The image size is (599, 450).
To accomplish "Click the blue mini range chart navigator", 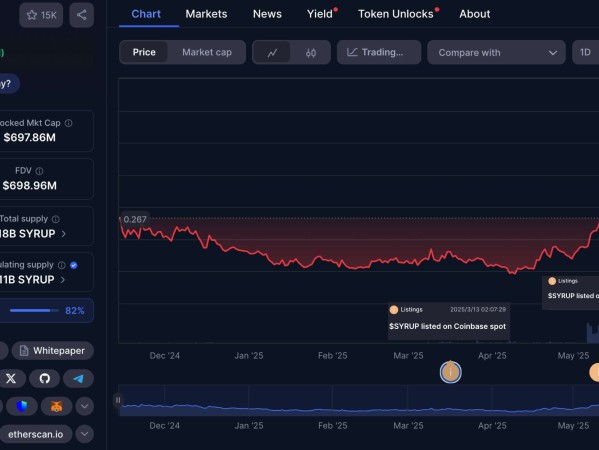I will pyautogui.click(x=359, y=400).
